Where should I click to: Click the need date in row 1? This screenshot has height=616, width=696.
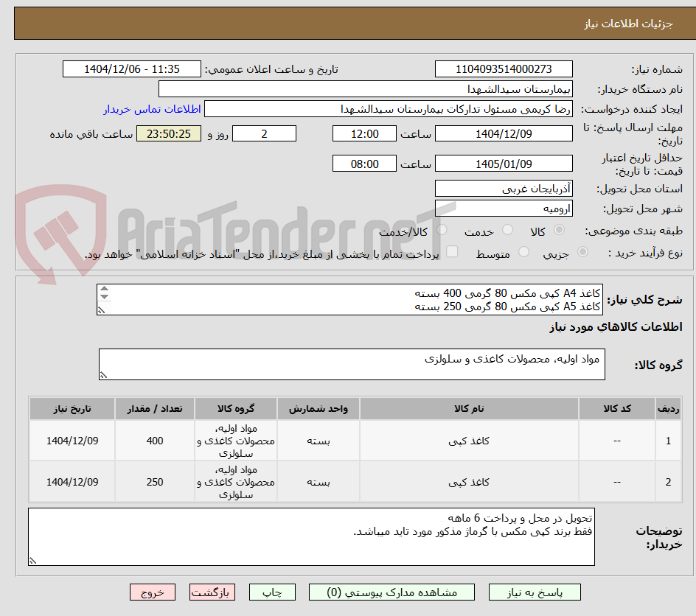coord(72,441)
